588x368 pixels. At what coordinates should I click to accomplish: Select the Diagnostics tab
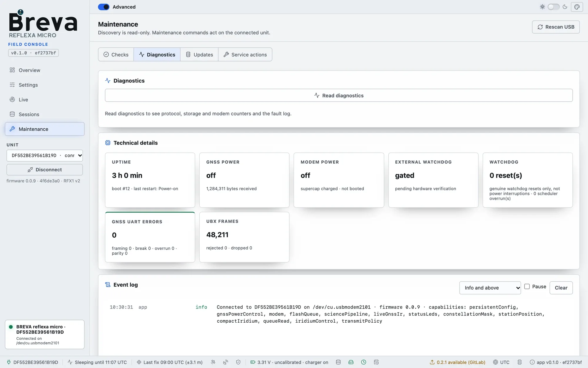(x=157, y=54)
